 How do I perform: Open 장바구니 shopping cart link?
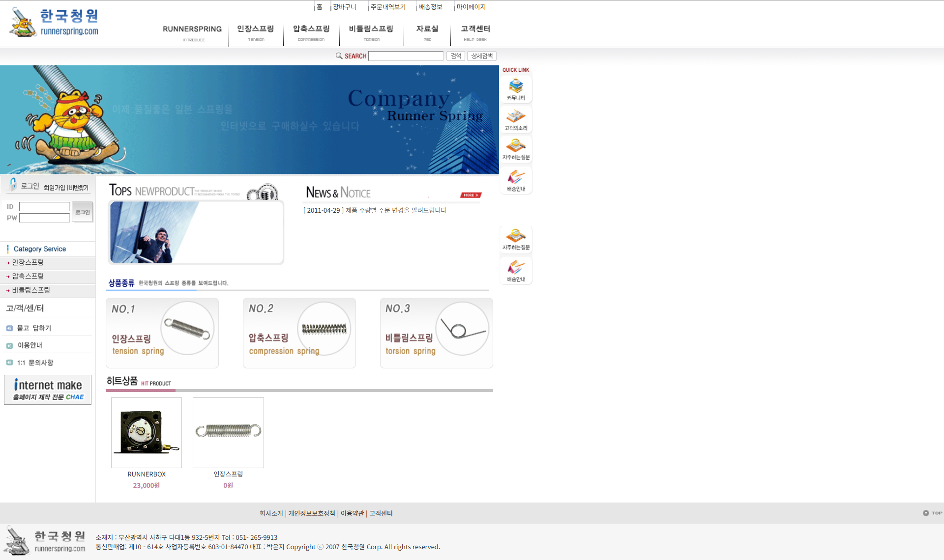[x=345, y=7]
